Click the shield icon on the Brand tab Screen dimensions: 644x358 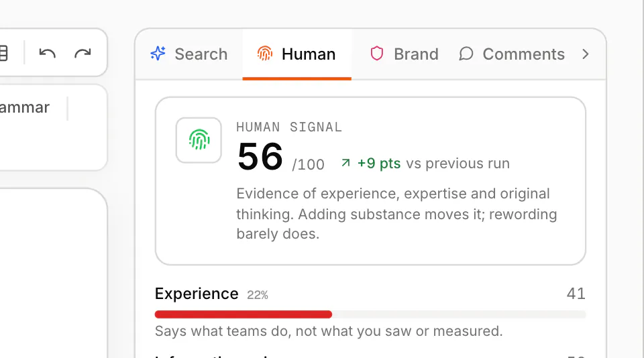(376, 54)
